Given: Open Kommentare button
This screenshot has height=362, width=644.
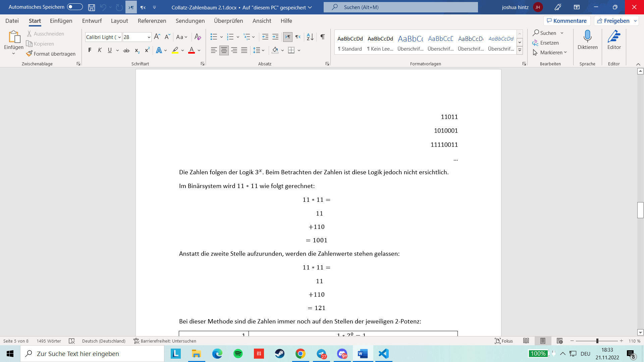Looking at the screenshot, I should tap(567, 21).
